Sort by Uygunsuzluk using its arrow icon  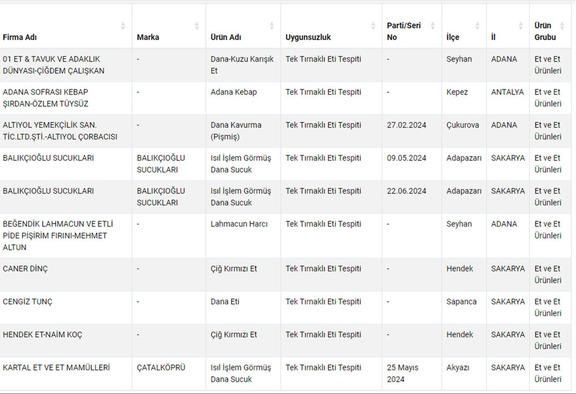[x=373, y=26]
